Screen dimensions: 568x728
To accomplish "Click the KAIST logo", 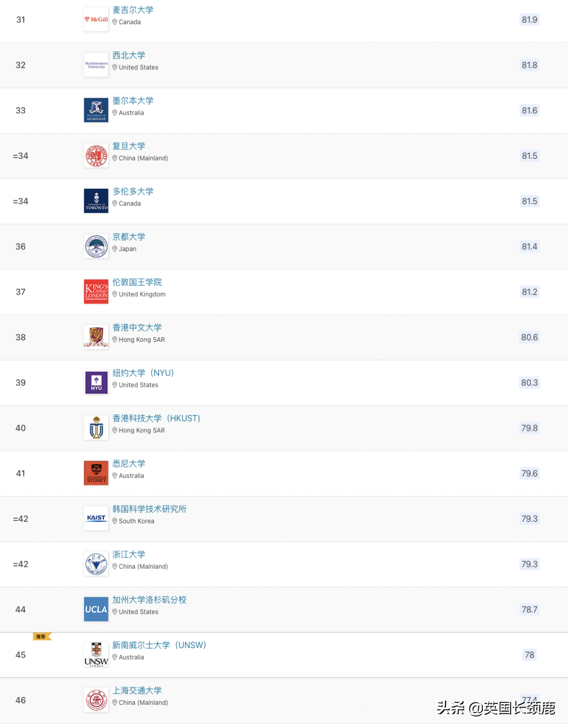I will click(96, 519).
